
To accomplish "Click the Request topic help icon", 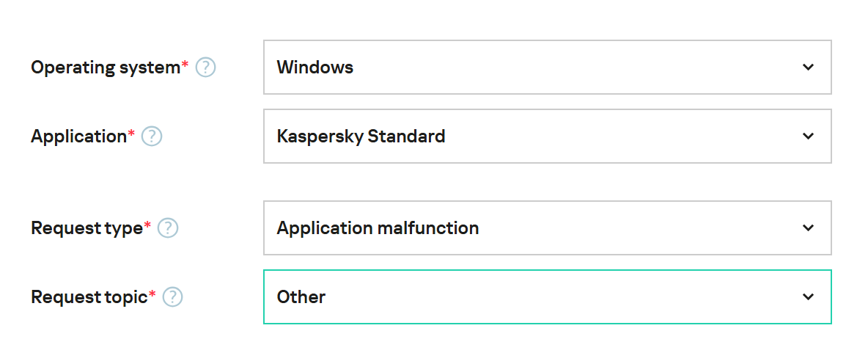I will pyautogui.click(x=172, y=296).
